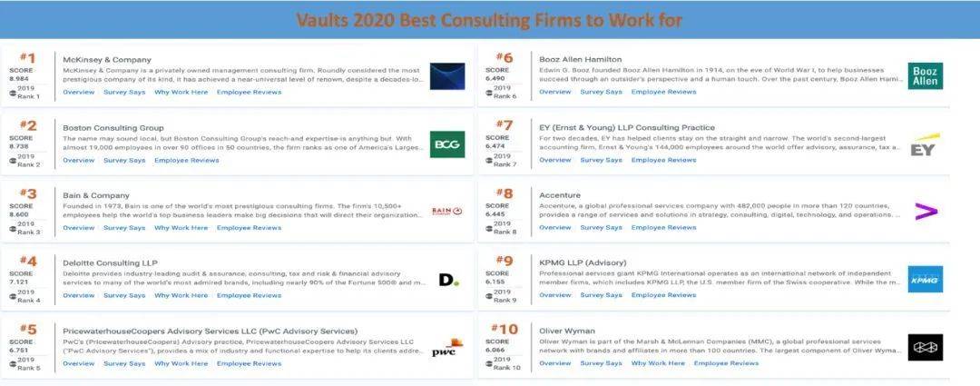View Boston Consulting Group Survey Says
Screen dimensions: 980x386
[123, 160]
